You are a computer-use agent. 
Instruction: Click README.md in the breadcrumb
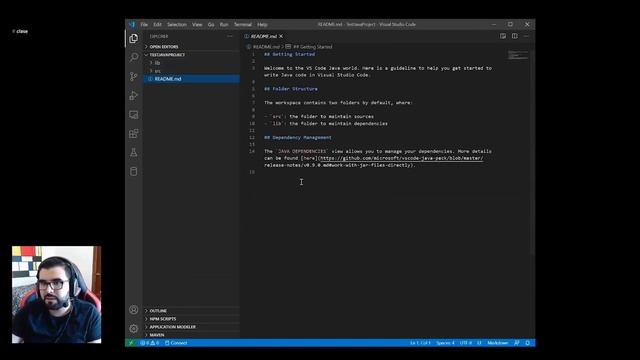point(266,47)
